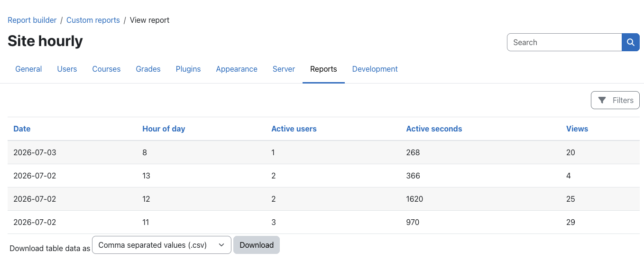
Task: Select the Reports tab
Action: point(323,69)
